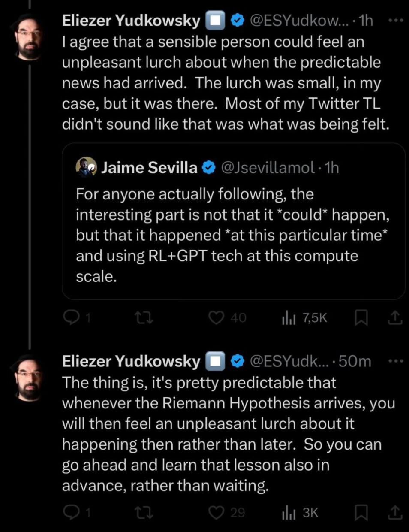Bookmark the first Yudkowsky tweet
The height and width of the screenshot is (532, 409).
click(361, 318)
